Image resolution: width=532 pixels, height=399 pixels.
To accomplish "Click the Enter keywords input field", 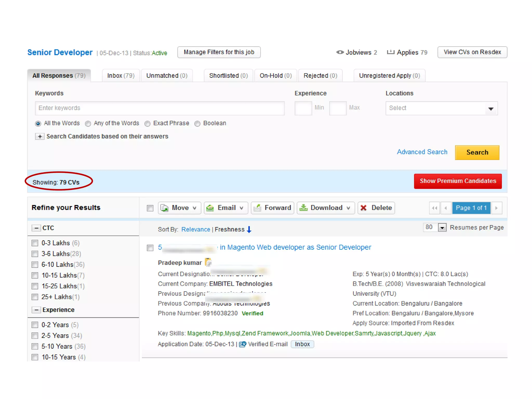I will point(159,108).
